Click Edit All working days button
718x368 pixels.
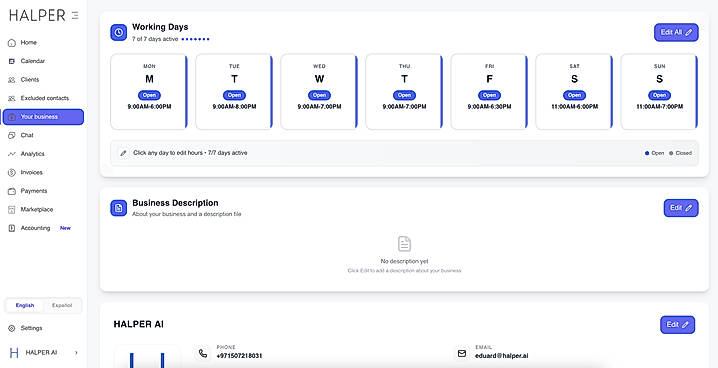tap(676, 32)
